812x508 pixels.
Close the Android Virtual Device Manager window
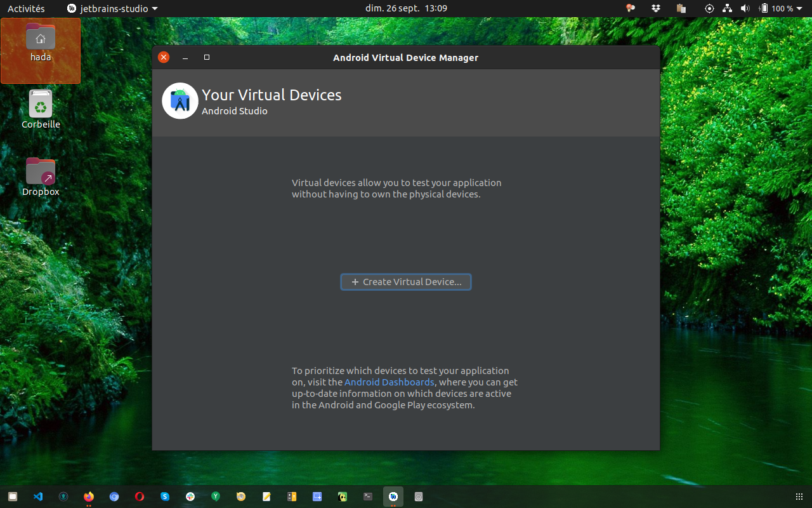[x=164, y=57]
